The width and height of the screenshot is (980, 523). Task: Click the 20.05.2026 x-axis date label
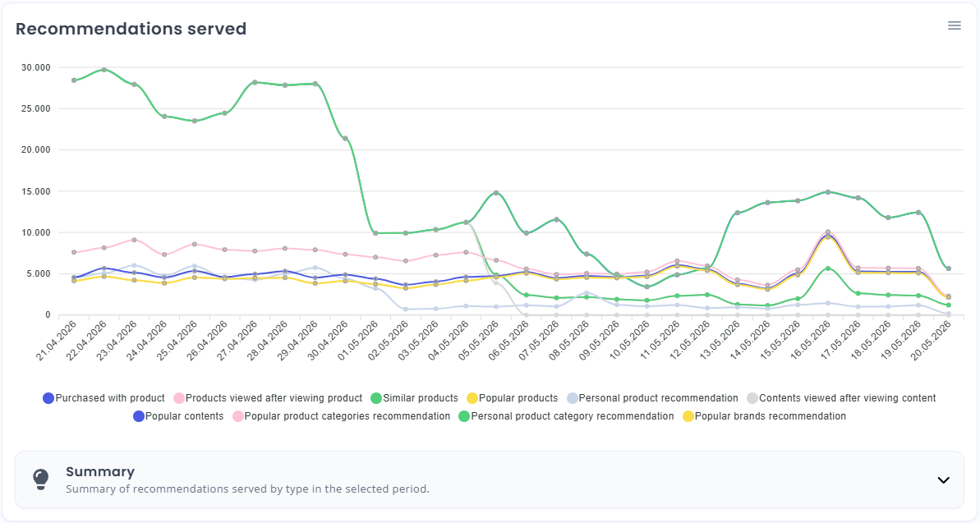[932, 341]
